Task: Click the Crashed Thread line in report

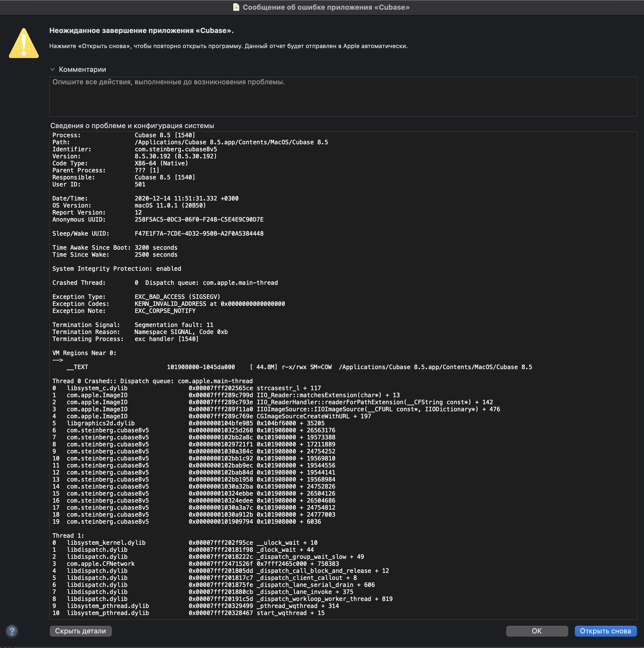Action: pos(165,283)
